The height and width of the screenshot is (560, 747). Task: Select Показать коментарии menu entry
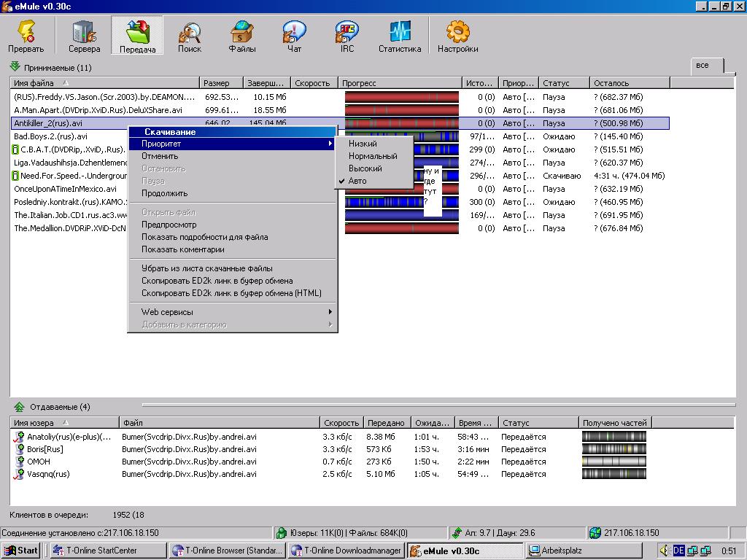point(232,249)
